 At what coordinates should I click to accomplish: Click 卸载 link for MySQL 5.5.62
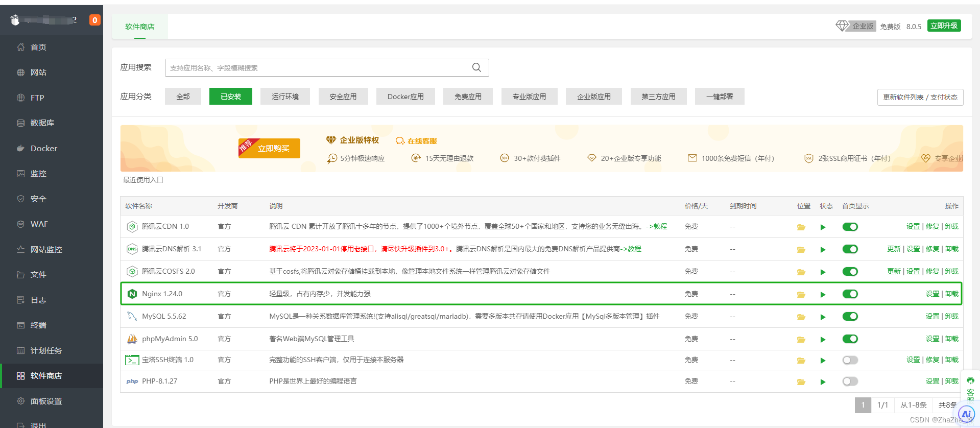(952, 316)
